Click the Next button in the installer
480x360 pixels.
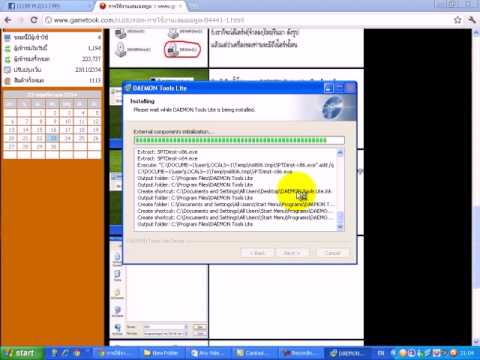click(292, 253)
